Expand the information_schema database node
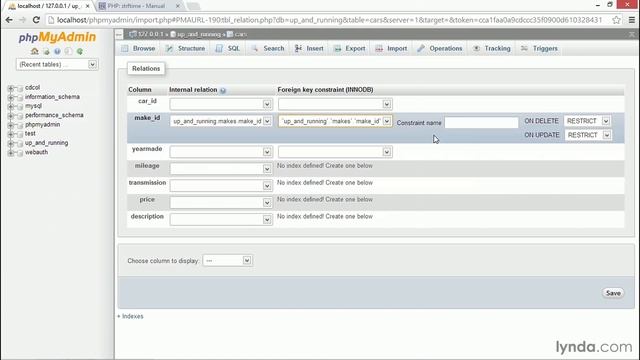This screenshot has height=360, width=640. (11, 98)
